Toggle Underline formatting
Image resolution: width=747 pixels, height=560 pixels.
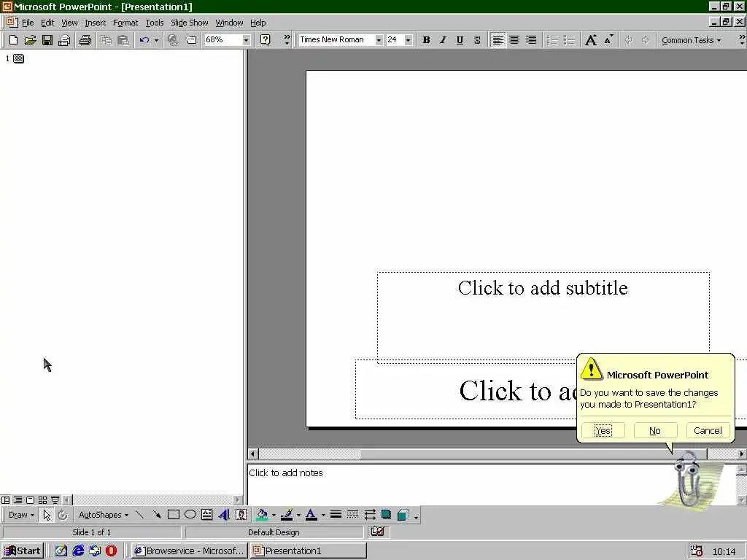[x=460, y=40]
